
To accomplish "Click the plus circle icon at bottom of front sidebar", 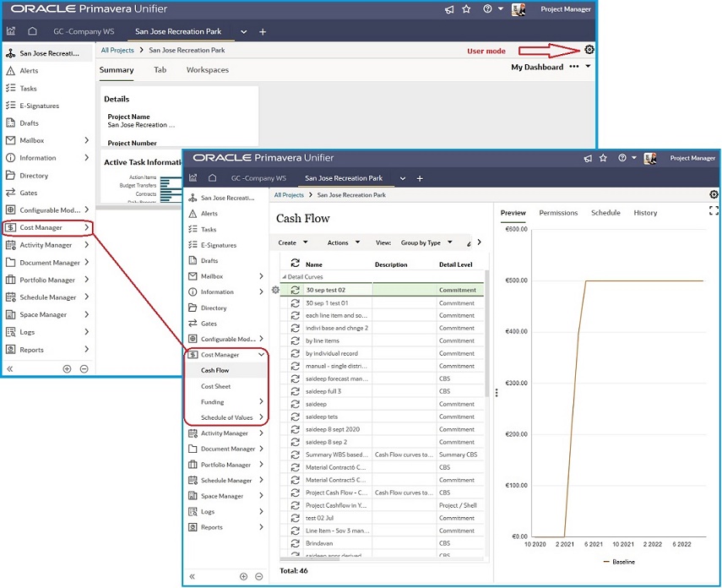I will (243, 576).
